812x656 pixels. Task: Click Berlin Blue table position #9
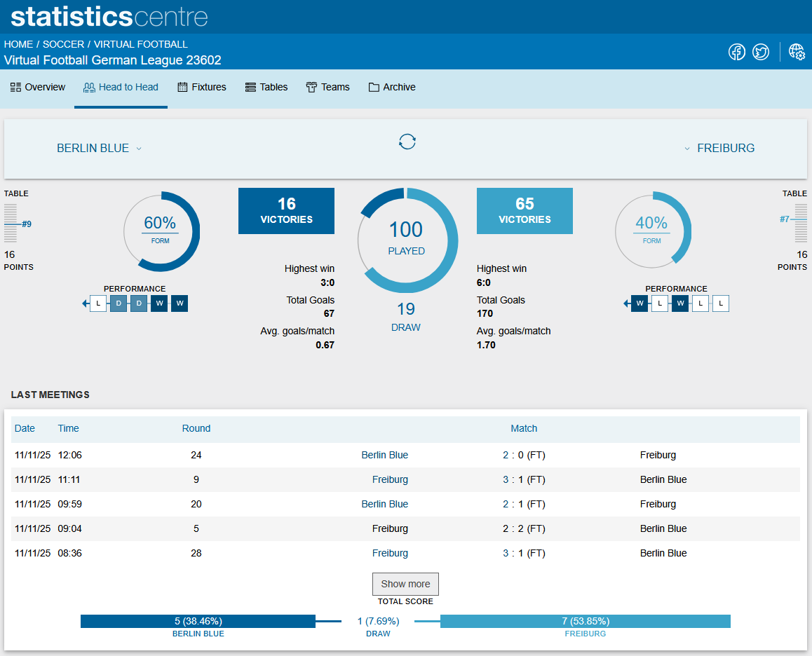coord(26,224)
